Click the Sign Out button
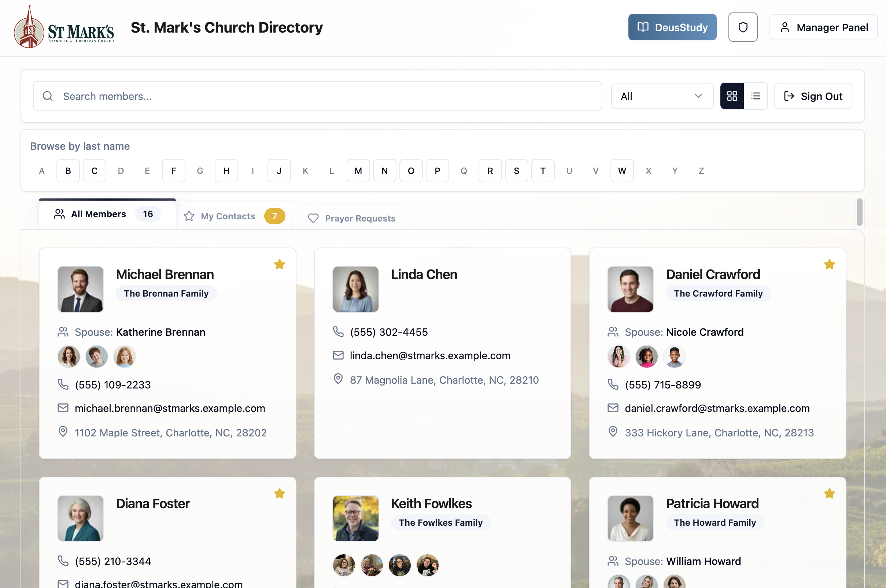 click(812, 96)
